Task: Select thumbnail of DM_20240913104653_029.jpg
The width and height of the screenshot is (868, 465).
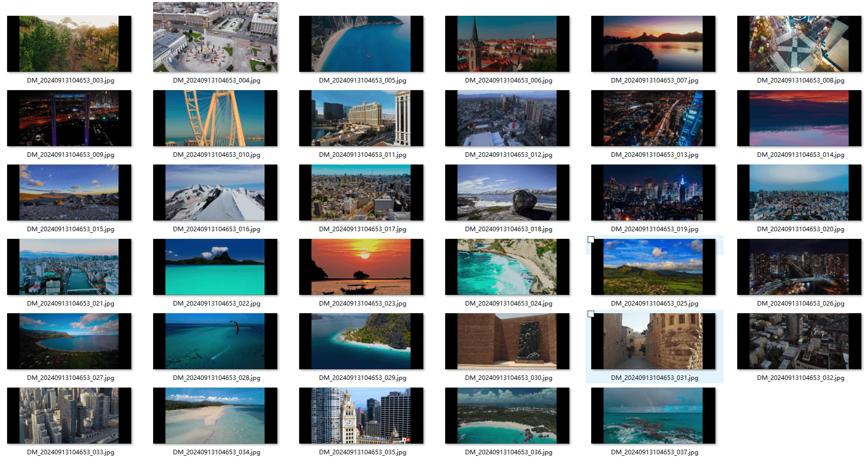Action: point(361,341)
